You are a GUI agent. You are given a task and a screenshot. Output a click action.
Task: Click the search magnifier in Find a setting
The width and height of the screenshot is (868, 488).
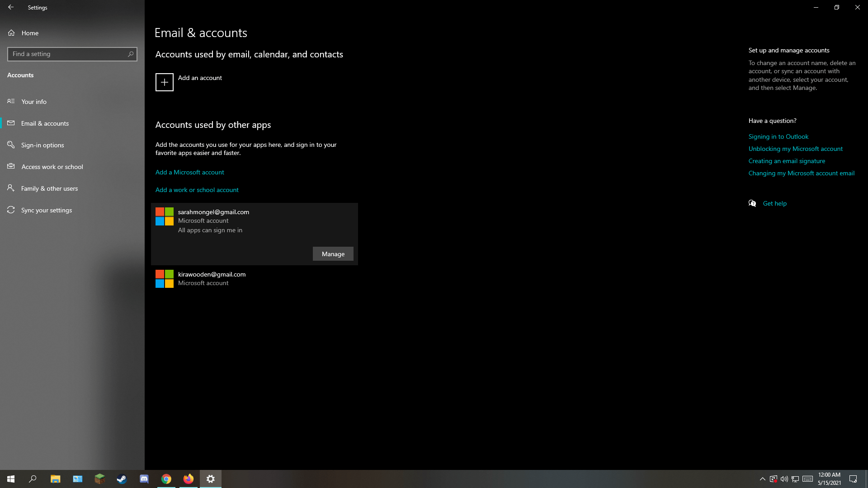coord(131,54)
